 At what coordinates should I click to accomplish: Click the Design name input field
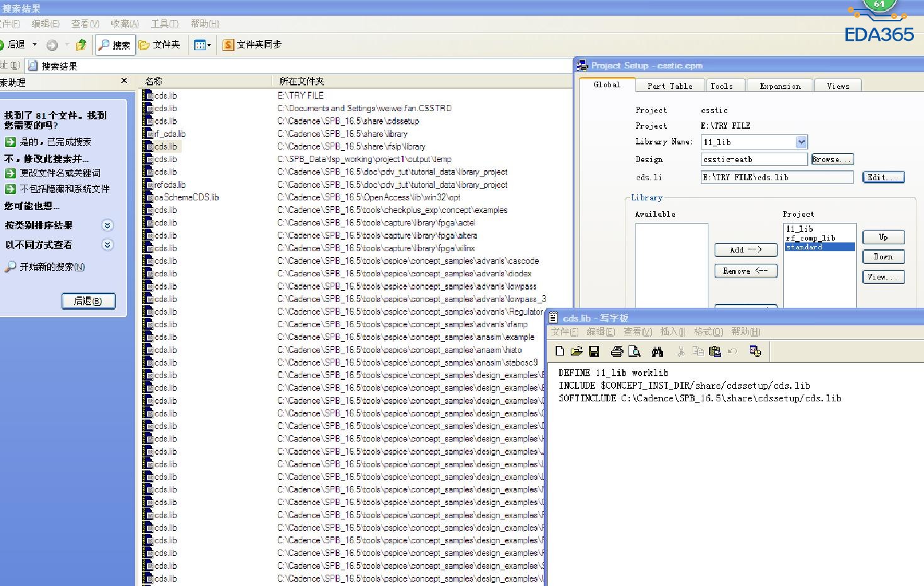click(x=754, y=160)
